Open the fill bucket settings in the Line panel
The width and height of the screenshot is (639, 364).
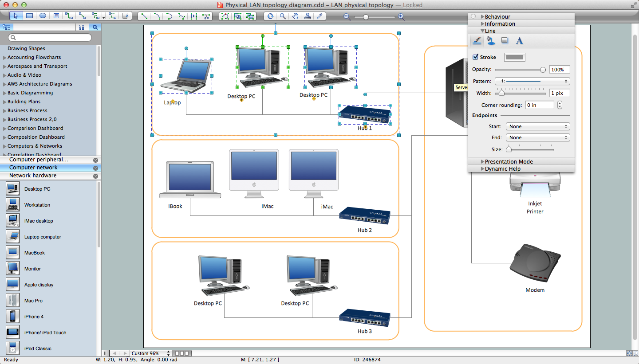point(491,40)
